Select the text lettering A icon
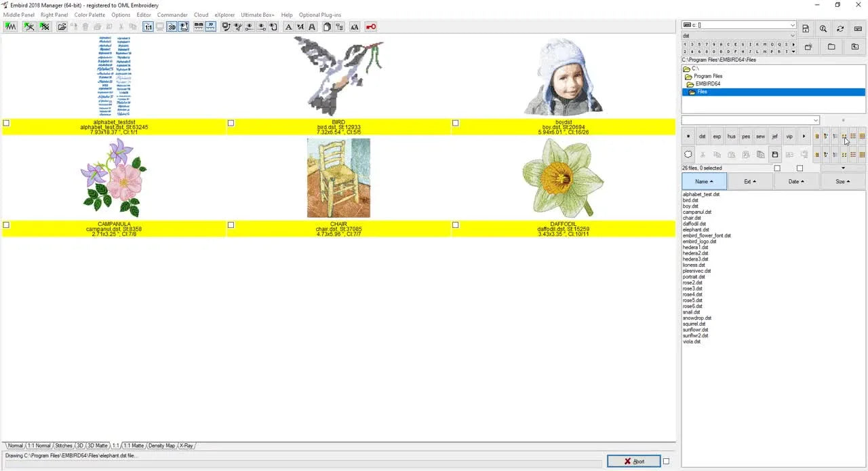 tap(288, 26)
